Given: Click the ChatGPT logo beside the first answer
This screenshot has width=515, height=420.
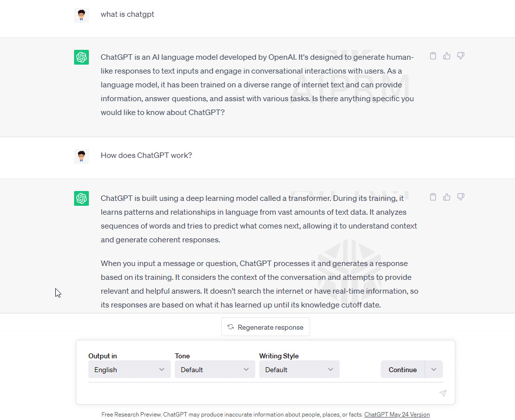Looking at the screenshot, I should coord(81,57).
